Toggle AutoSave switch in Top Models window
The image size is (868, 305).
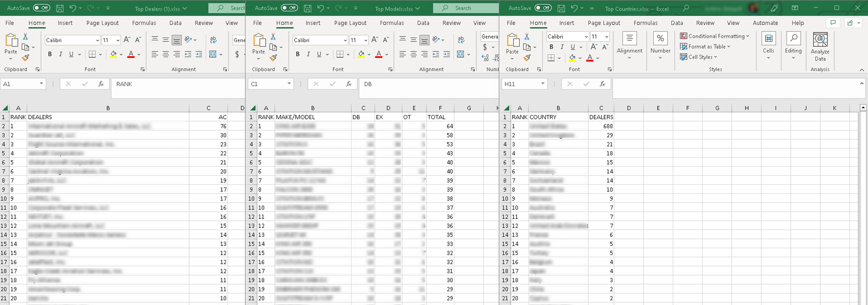pos(289,8)
